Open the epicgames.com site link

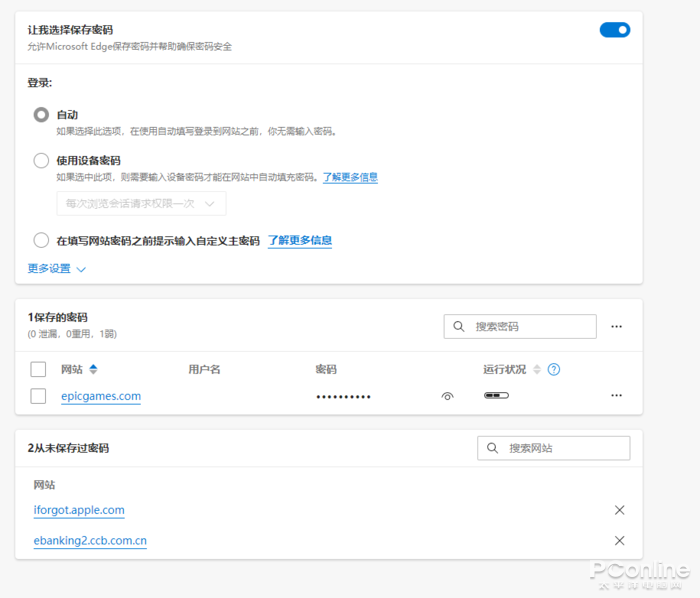click(100, 396)
